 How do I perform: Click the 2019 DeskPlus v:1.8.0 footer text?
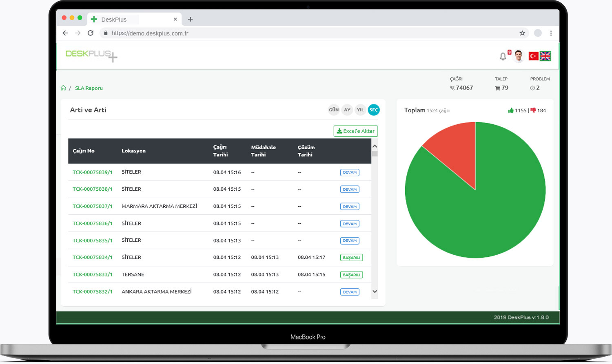coord(521,317)
